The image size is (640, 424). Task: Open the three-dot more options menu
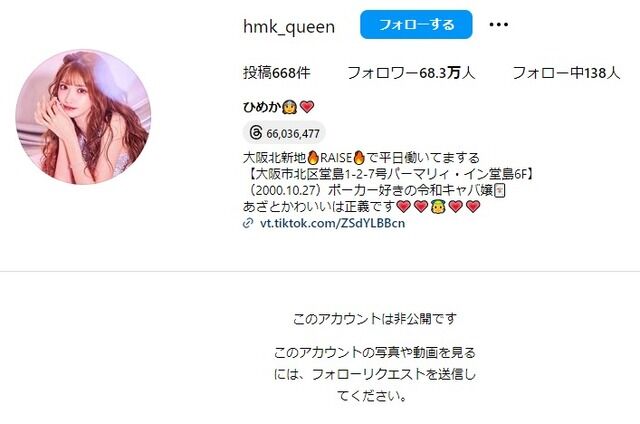tap(498, 24)
